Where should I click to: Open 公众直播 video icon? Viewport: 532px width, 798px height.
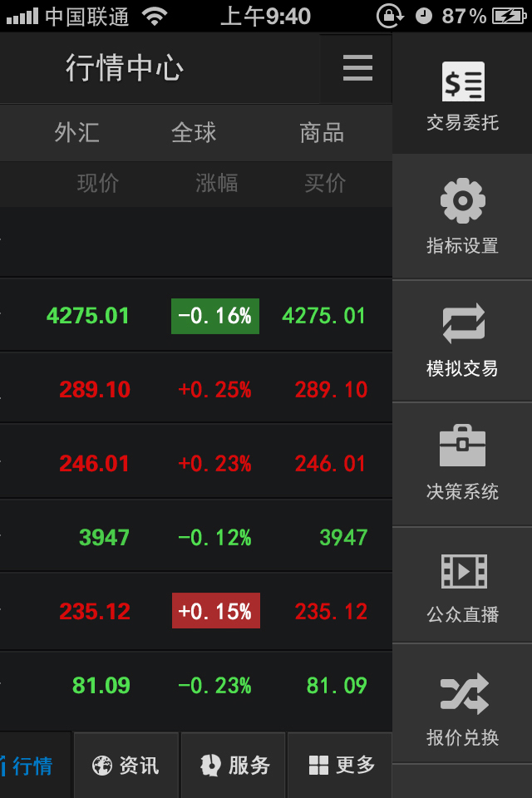463,571
